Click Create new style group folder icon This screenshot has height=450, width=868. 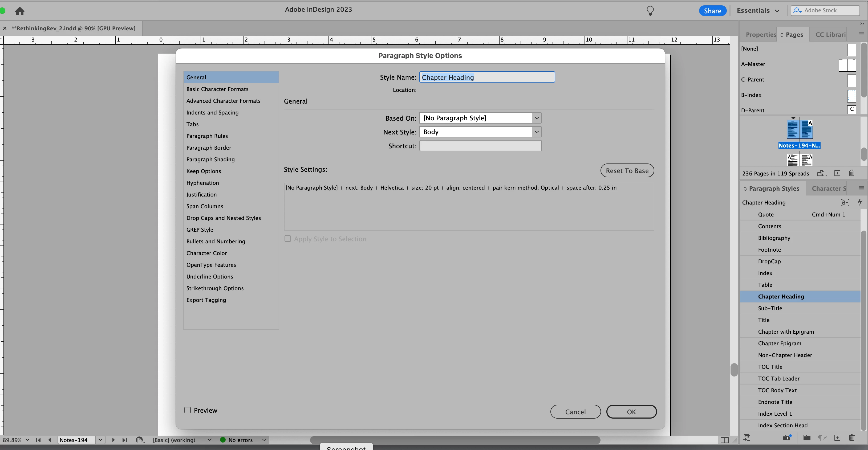point(807,438)
